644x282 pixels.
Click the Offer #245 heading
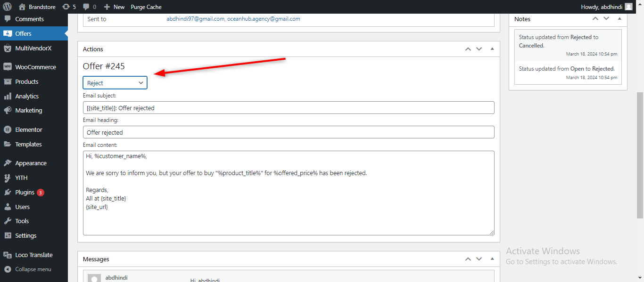point(104,66)
